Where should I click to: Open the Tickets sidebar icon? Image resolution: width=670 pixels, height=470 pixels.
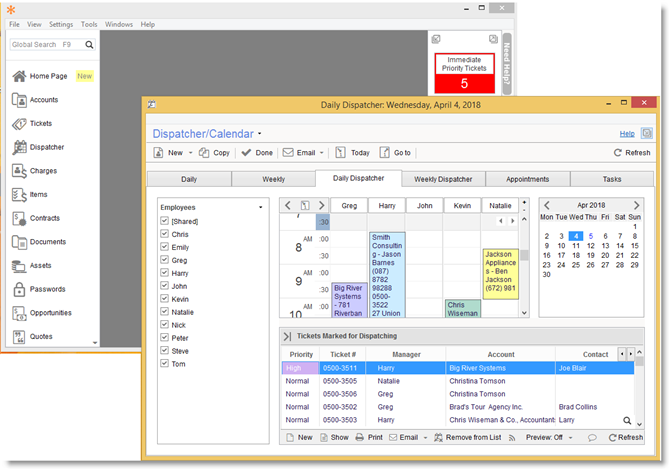point(19,124)
